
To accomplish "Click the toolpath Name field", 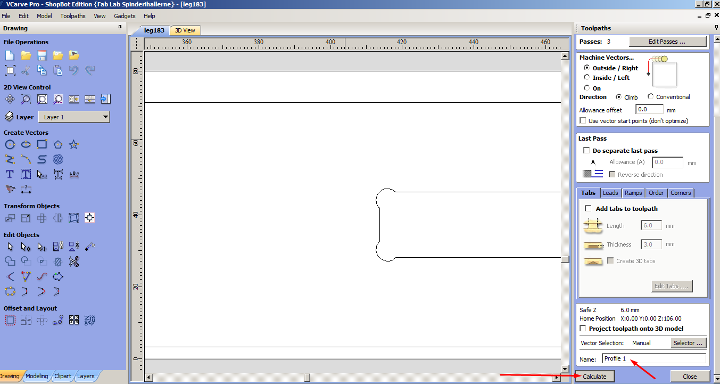I will click(x=654, y=359).
